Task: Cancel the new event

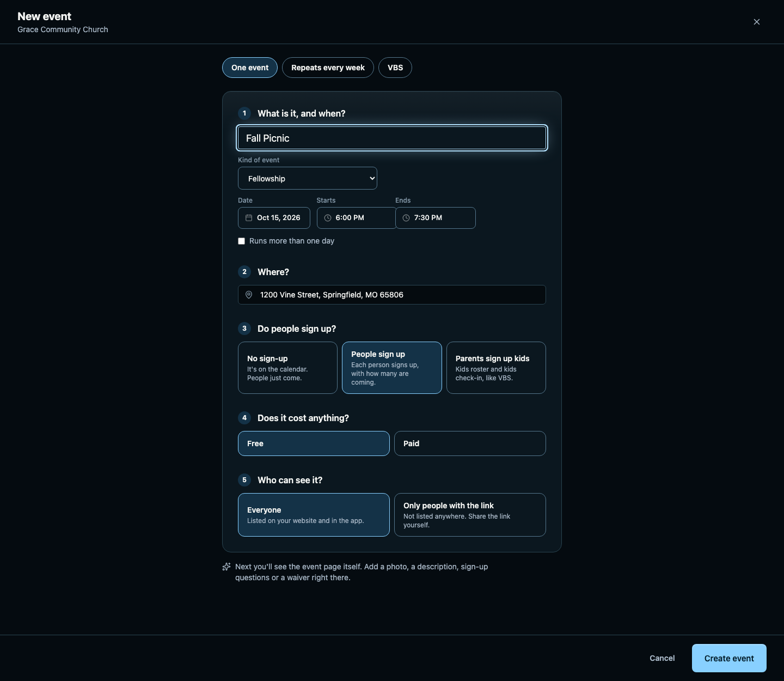Action: coord(662,658)
